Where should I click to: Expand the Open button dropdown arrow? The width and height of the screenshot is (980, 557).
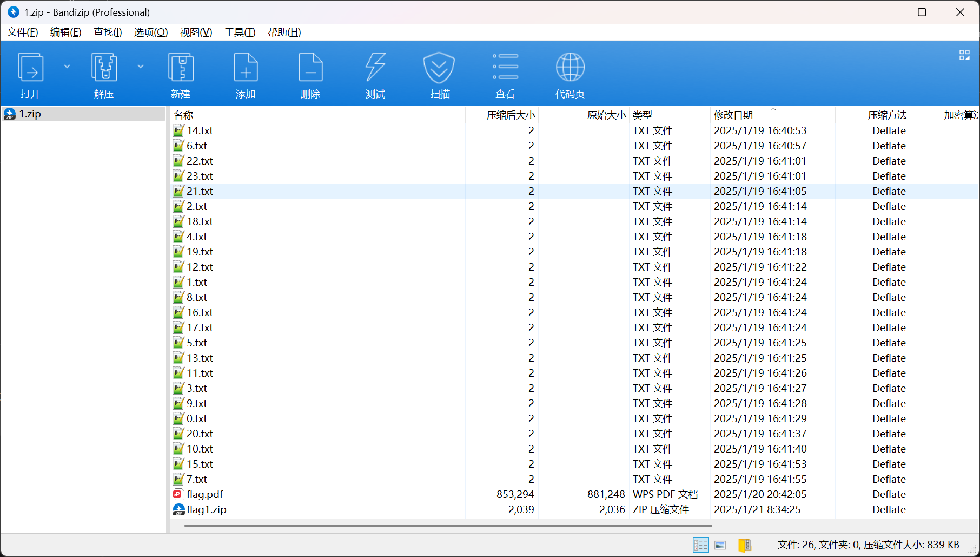(x=67, y=67)
